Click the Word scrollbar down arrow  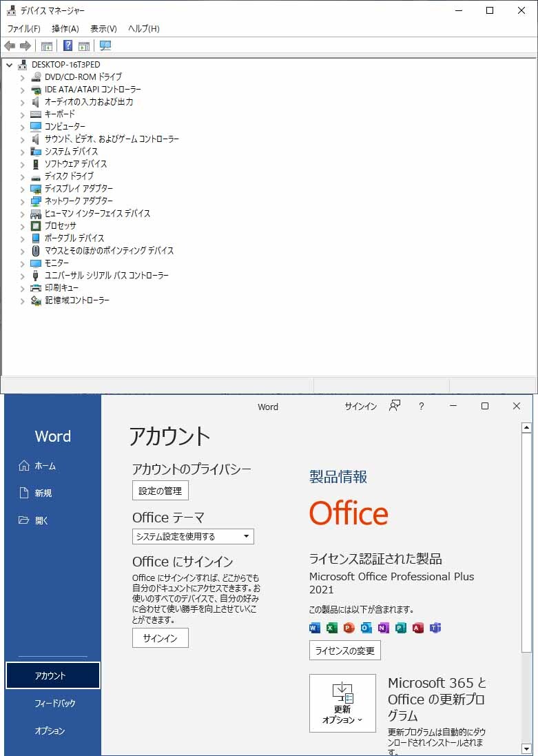pos(526,749)
